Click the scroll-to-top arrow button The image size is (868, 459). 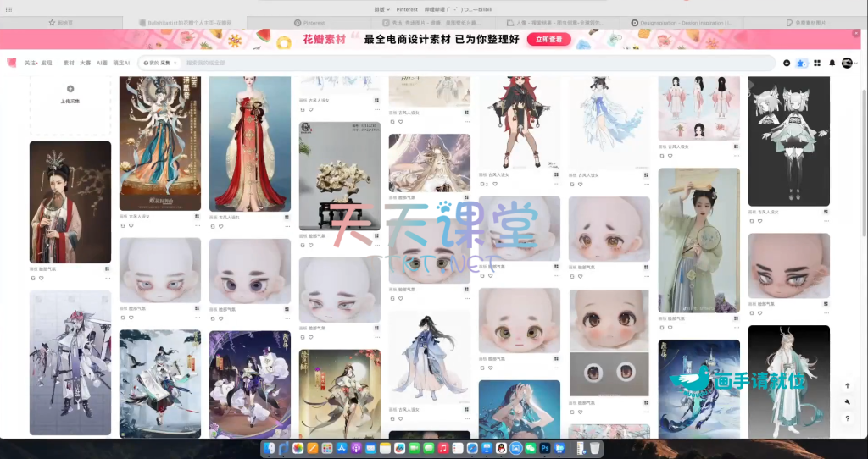click(847, 386)
